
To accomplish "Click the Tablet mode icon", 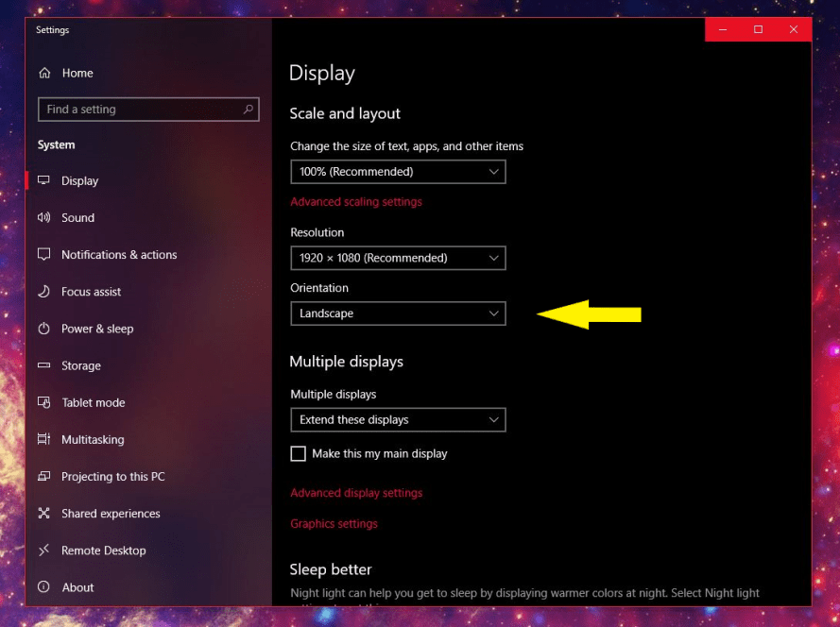I will click(x=43, y=402).
